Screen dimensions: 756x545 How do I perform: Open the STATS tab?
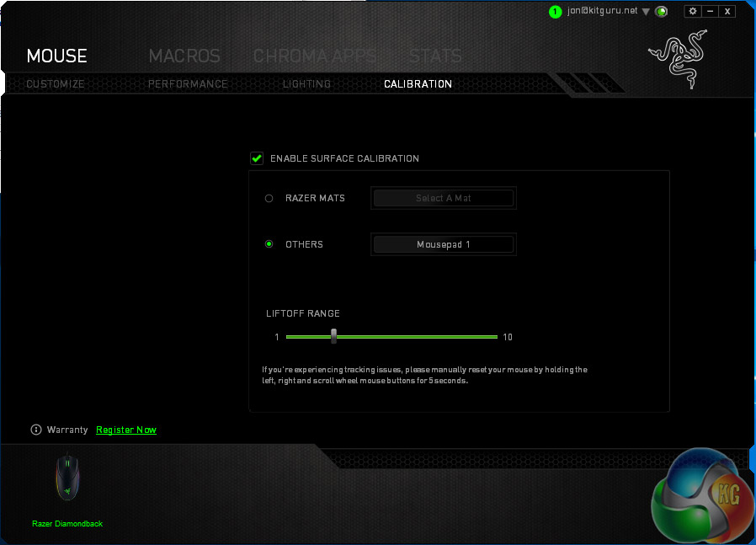pos(435,56)
